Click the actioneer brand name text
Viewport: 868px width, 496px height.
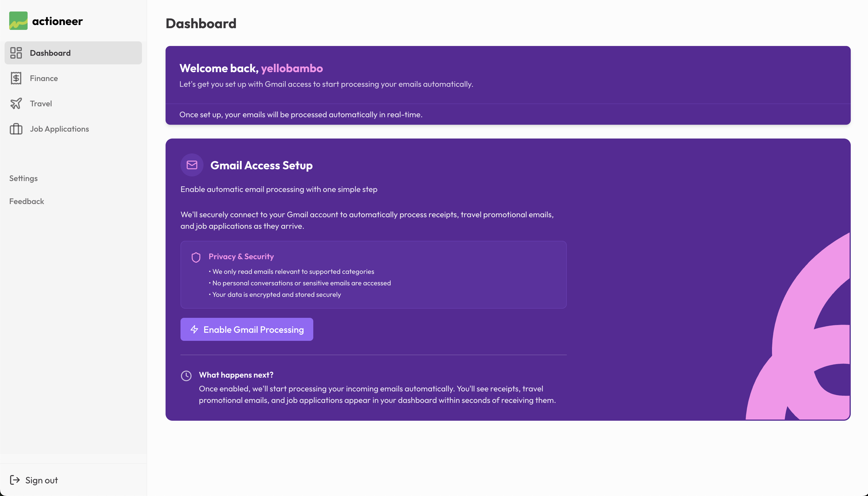57,21
